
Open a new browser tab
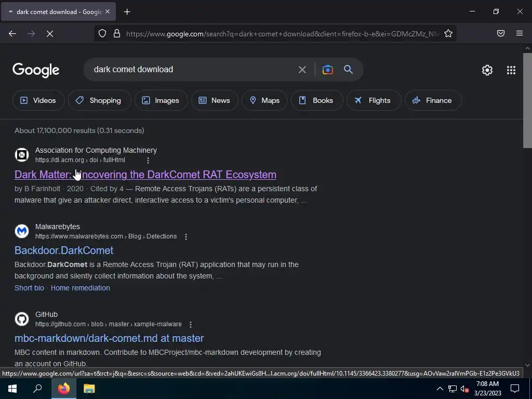point(127,12)
